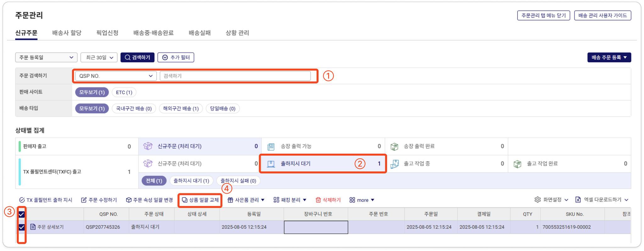Click the 검색하기 search button

click(137, 57)
